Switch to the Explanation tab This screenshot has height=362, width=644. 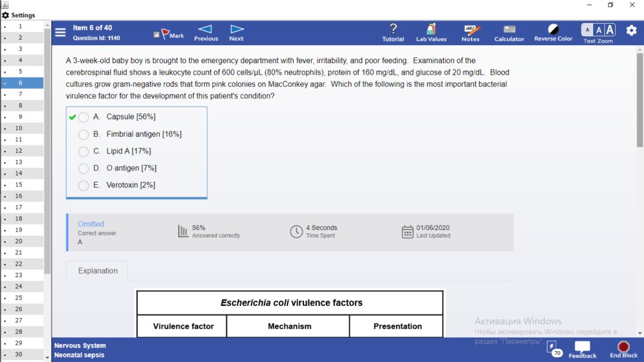point(98,271)
